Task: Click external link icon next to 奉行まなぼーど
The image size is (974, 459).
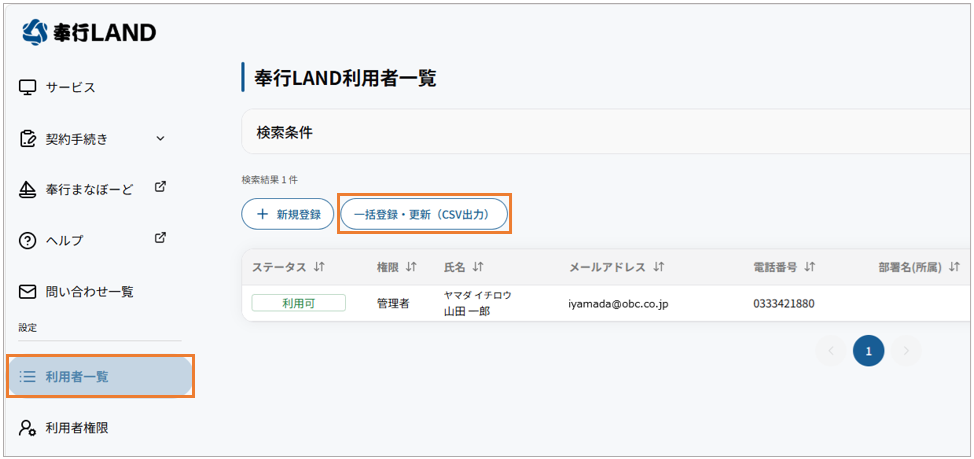Action: click(x=160, y=186)
